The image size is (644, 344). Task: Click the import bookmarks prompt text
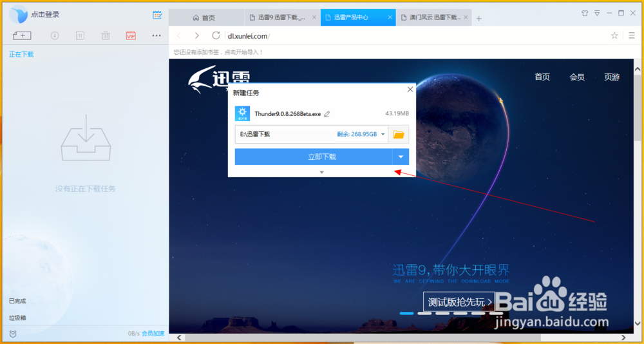(x=218, y=52)
